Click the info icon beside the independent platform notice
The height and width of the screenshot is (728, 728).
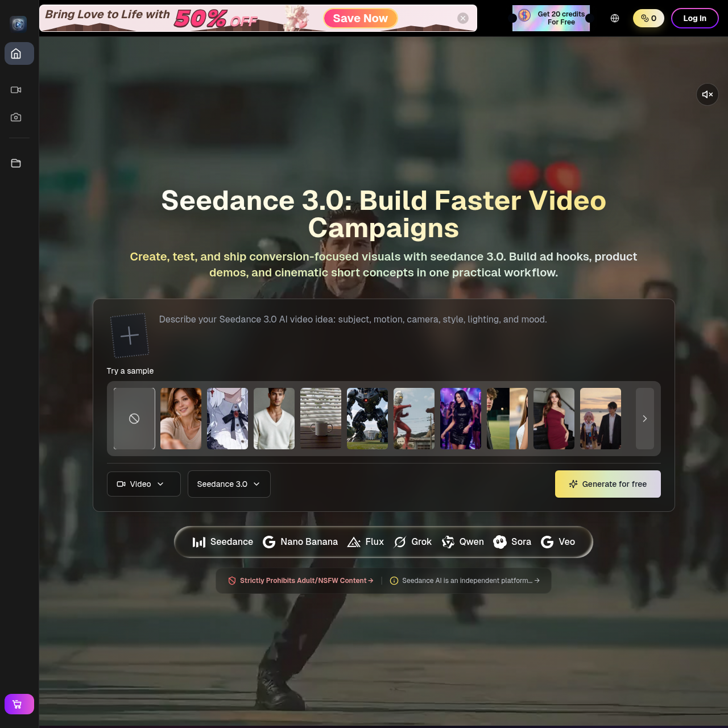pyautogui.click(x=394, y=581)
